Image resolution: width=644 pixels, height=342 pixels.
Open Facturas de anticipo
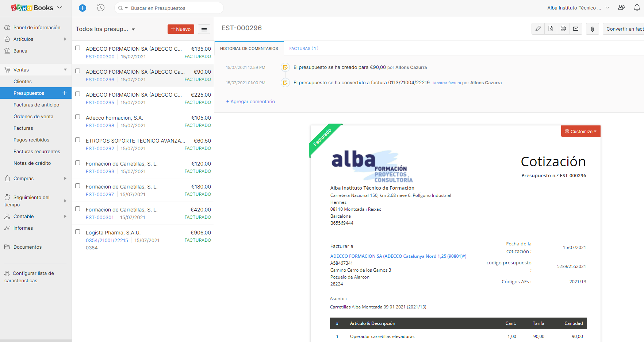[x=36, y=105]
